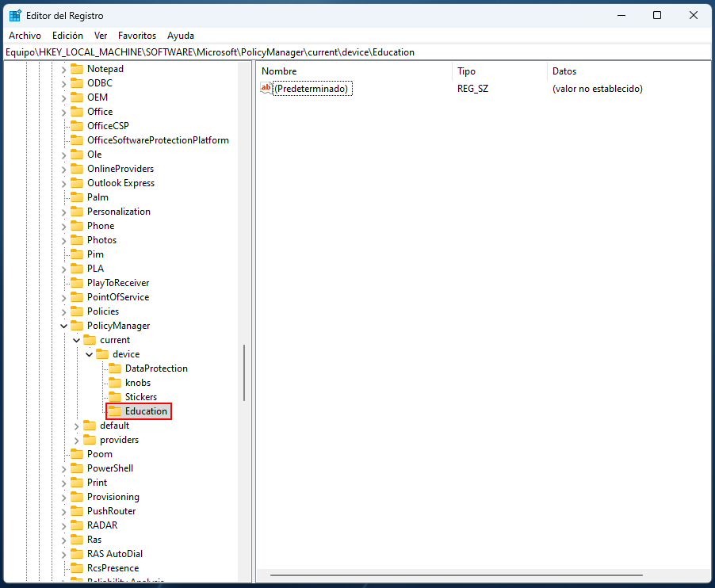The image size is (715, 588).
Task: Click the knobs folder icon
Action: [x=115, y=383]
